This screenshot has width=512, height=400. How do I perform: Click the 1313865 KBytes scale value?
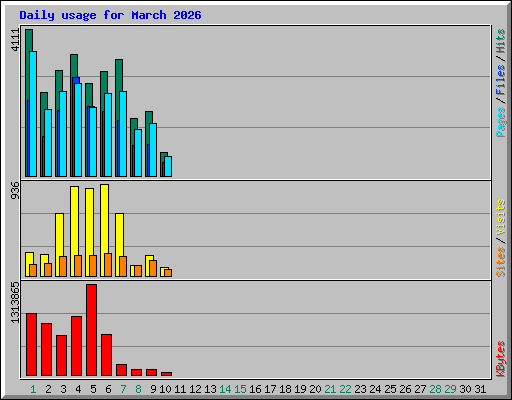(15, 302)
